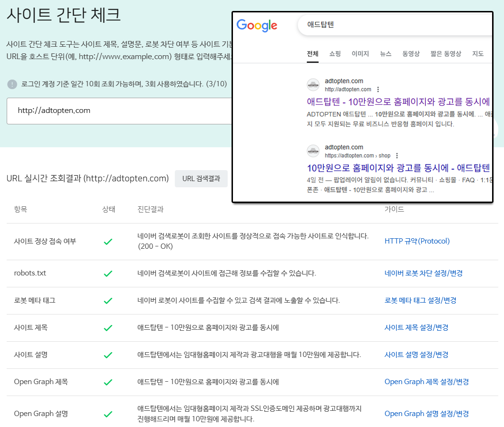Open the Open Graph 제목 설정/변경 link
504x427 pixels.
(x=426, y=382)
